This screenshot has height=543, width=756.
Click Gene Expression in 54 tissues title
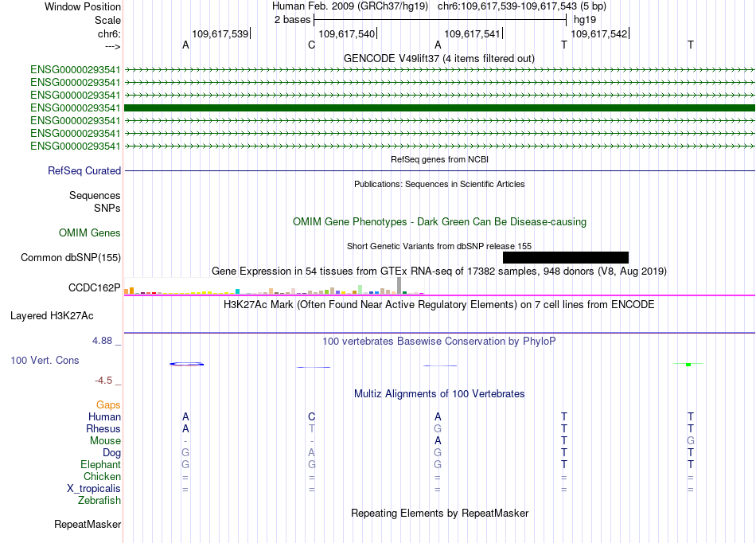[439, 271]
